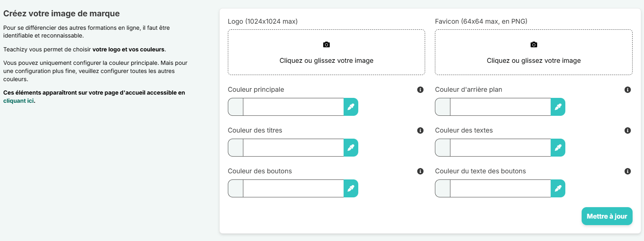Viewport: 644px width, 241px height.
Task: Follow the 'cliquant ici' link
Action: [18, 101]
